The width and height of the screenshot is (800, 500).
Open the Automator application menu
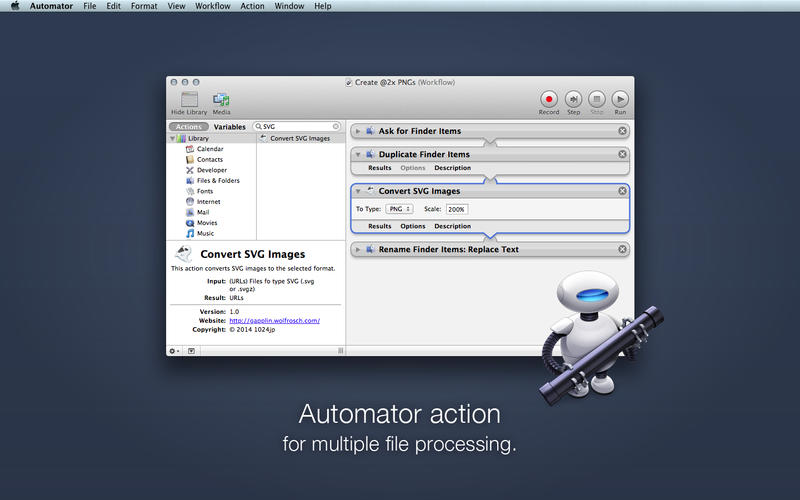pos(51,6)
